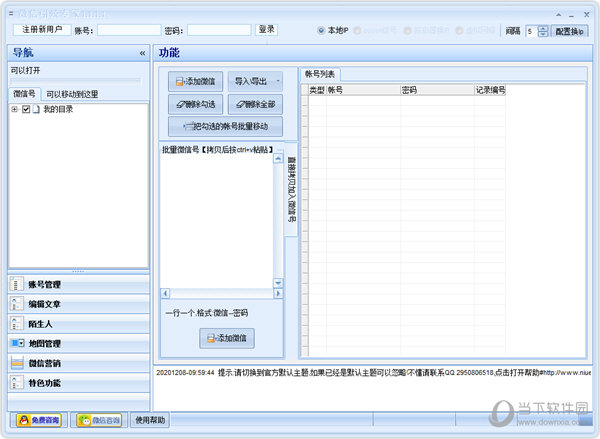Image resolution: width=600 pixels, height=439 pixels.
Task: Click the 地图管理 sidebar icon
Action: pos(17,343)
